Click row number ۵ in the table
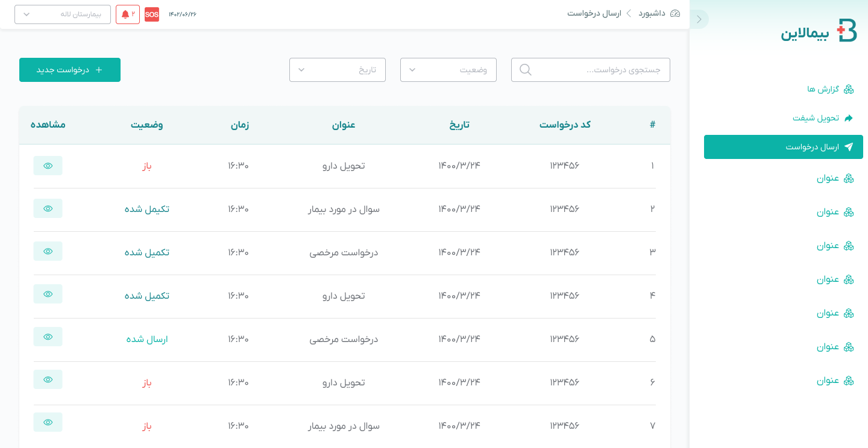Screen dimensions: 868x448 tap(652, 339)
